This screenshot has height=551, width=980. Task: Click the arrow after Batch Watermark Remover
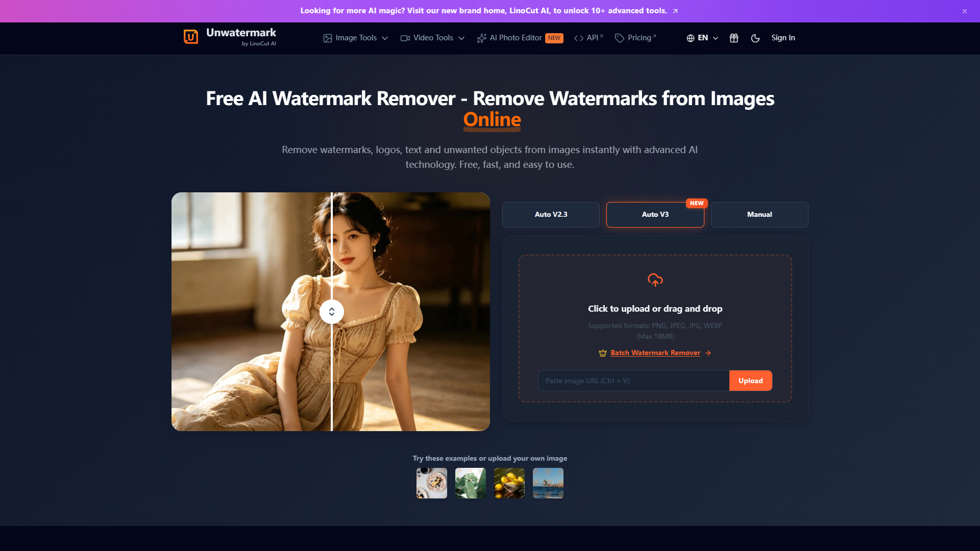click(x=708, y=353)
